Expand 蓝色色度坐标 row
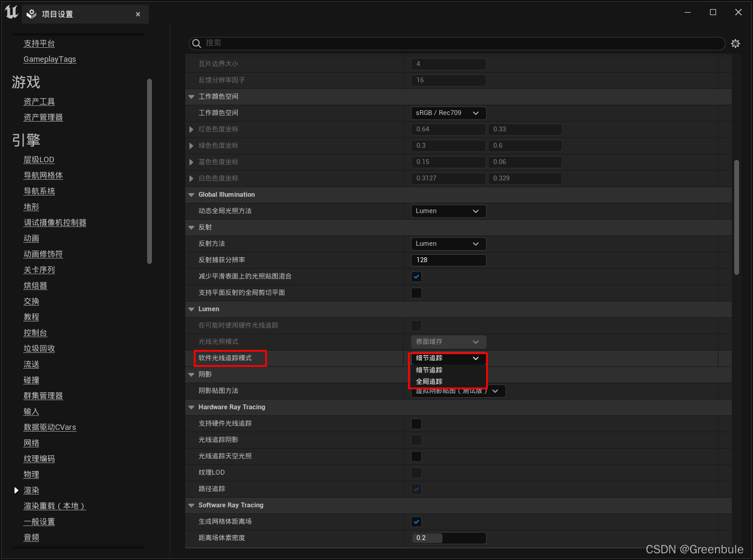Image resolution: width=753 pixels, height=560 pixels. (192, 162)
